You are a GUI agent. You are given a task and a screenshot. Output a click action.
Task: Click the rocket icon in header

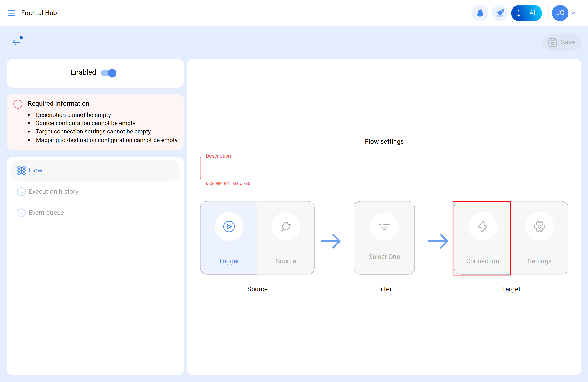pos(500,13)
